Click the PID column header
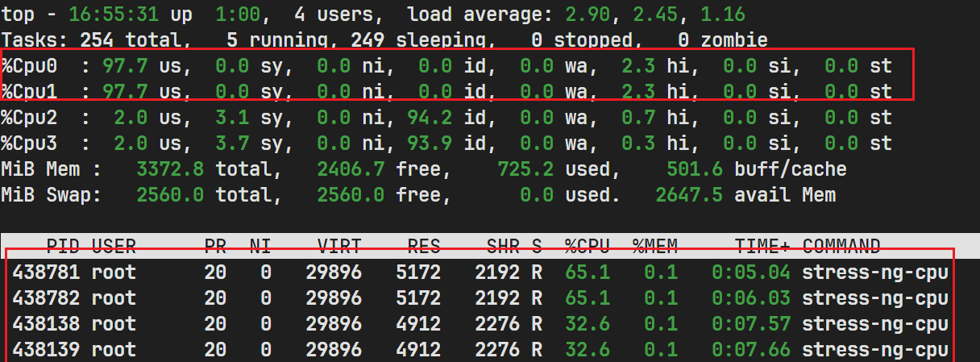Image resolution: width=980 pixels, height=362 pixels. tap(63, 246)
